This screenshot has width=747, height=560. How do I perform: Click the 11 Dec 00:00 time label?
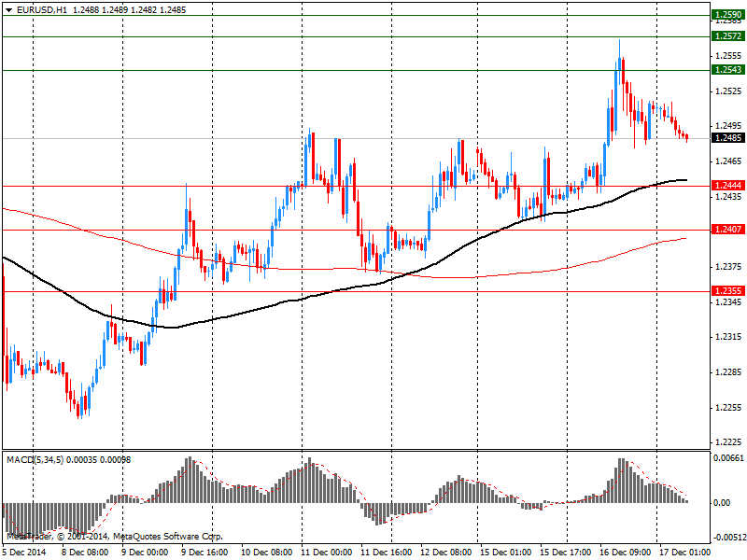tap(326, 553)
